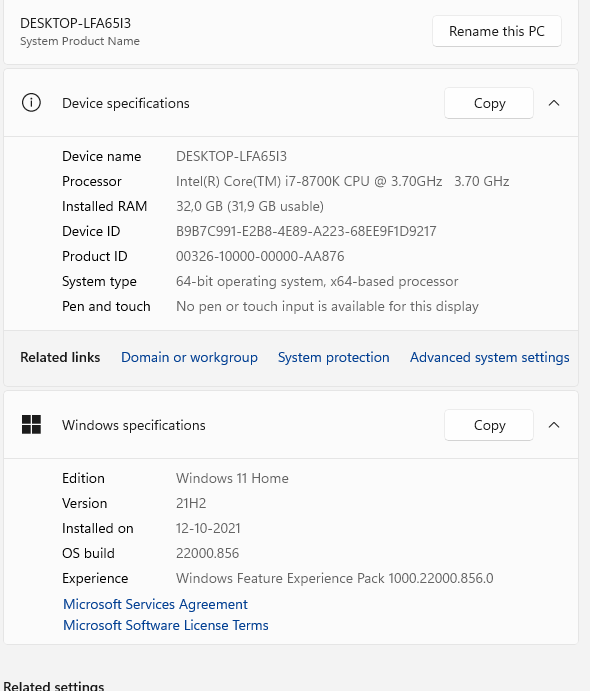Select the header name DESKTOP-LFA65I3
The width and height of the screenshot is (590, 691).
click(x=75, y=23)
